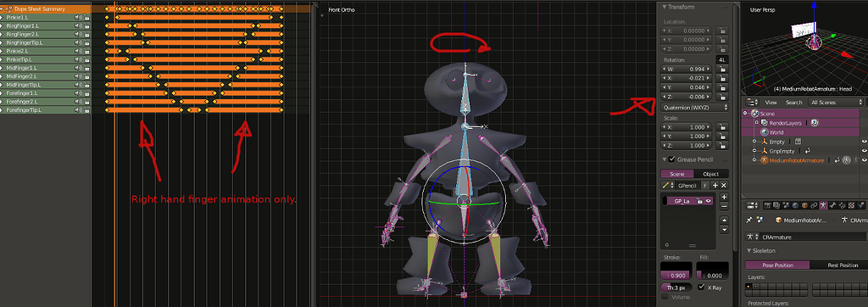Add a grease pencil layer plus button
Viewport: 868px width, 307px height.
(724, 197)
